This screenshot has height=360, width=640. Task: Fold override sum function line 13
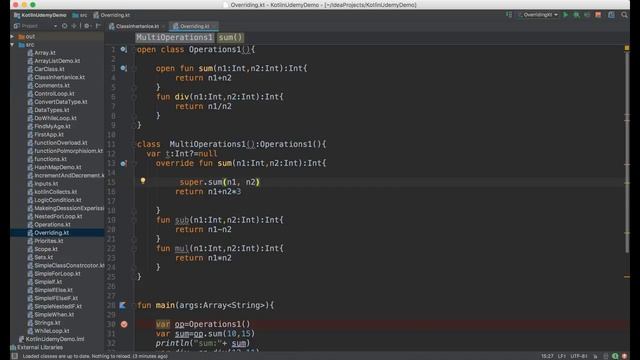click(x=134, y=163)
